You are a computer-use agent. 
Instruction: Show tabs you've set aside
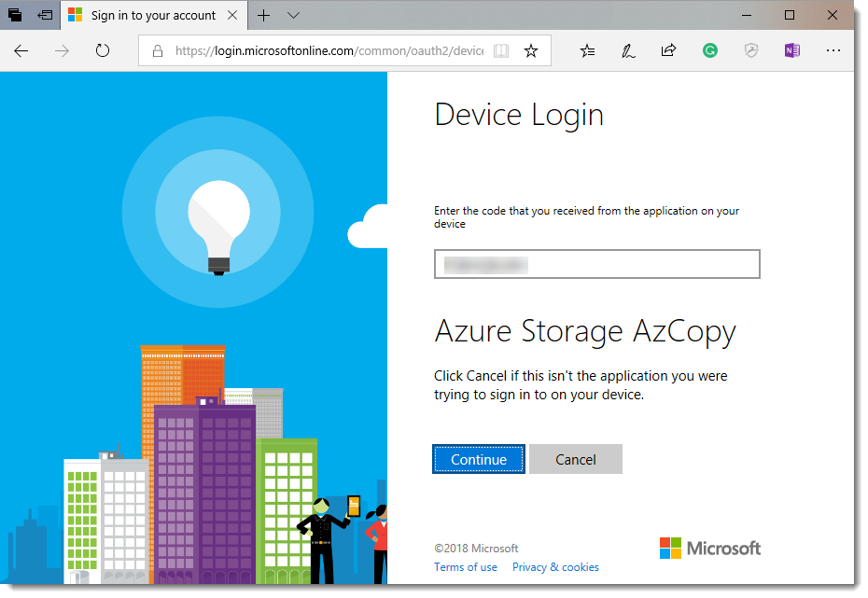click(x=15, y=15)
